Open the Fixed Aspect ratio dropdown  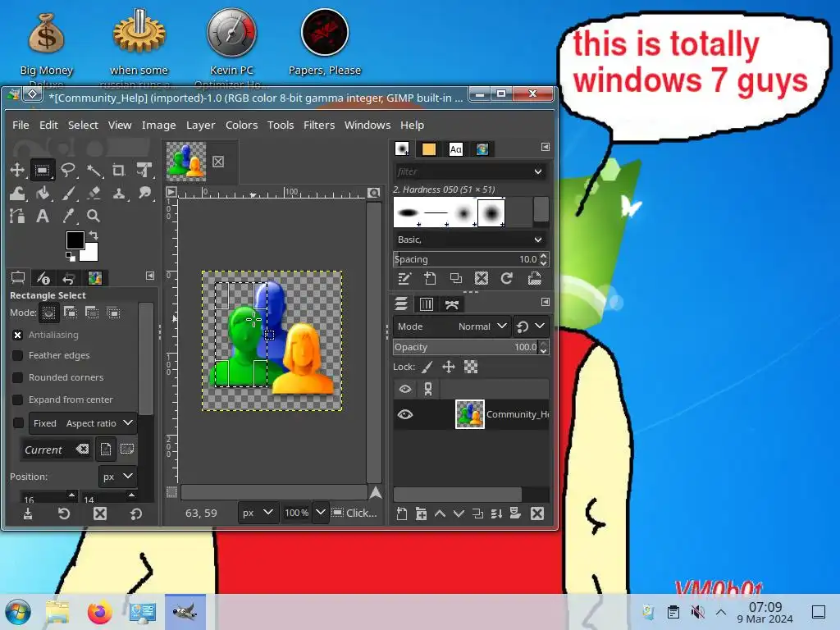click(x=83, y=423)
